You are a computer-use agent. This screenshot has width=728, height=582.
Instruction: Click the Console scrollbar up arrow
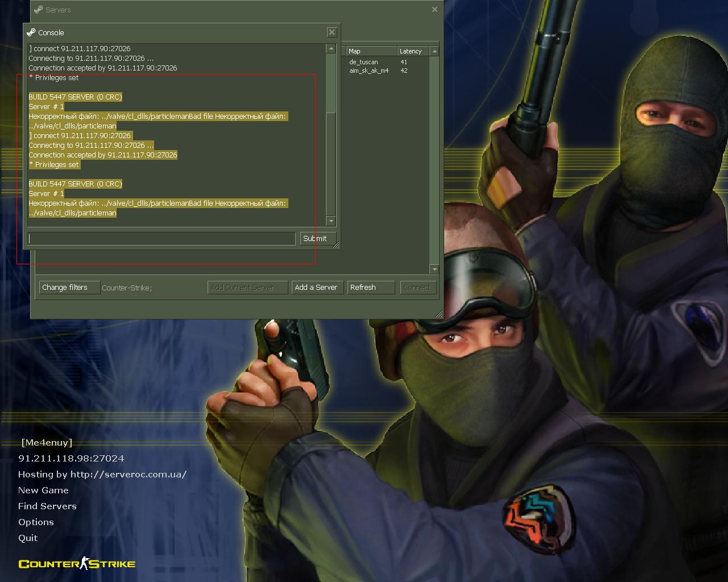point(331,49)
